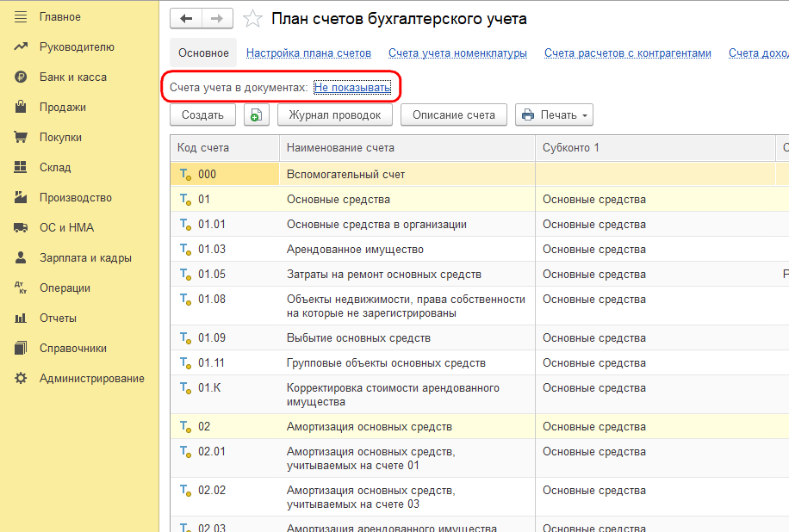Select Выбытие основных средств row
This screenshot has width=789, height=532.
(479, 338)
